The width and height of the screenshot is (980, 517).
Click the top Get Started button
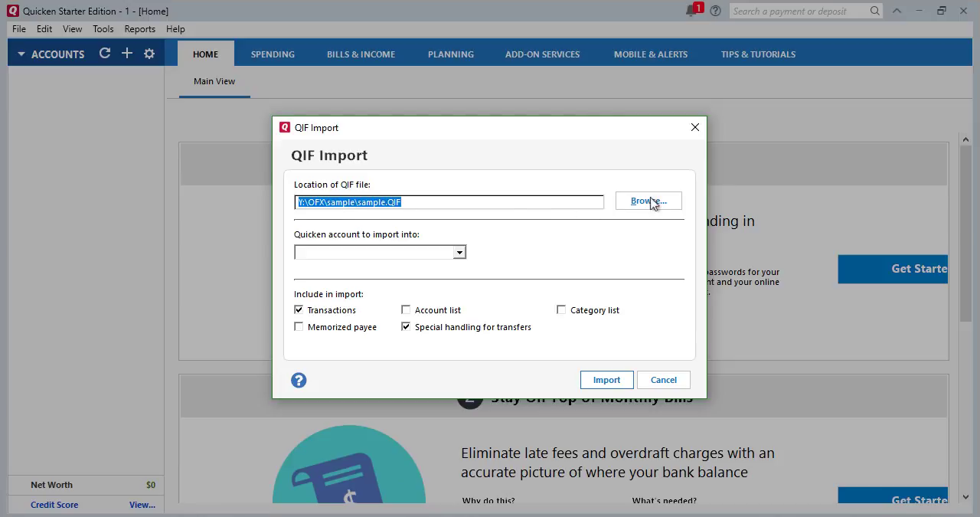(x=893, y=269)
